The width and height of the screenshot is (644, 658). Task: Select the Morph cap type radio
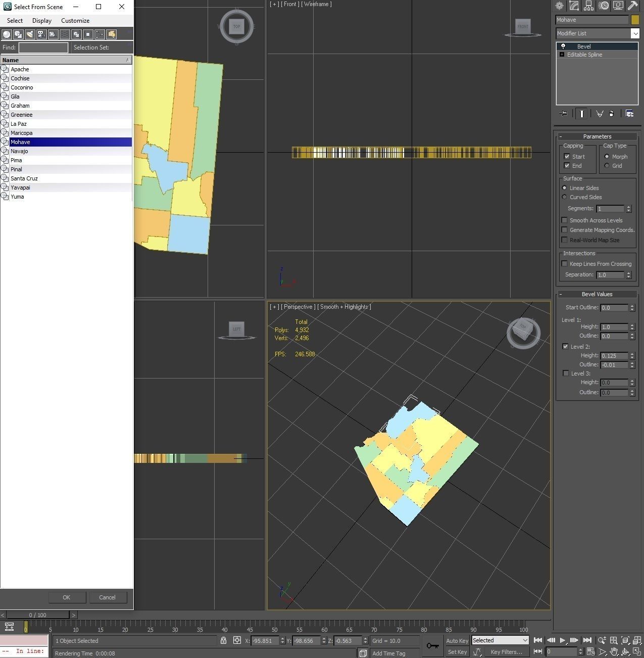[x=607, y=157]
